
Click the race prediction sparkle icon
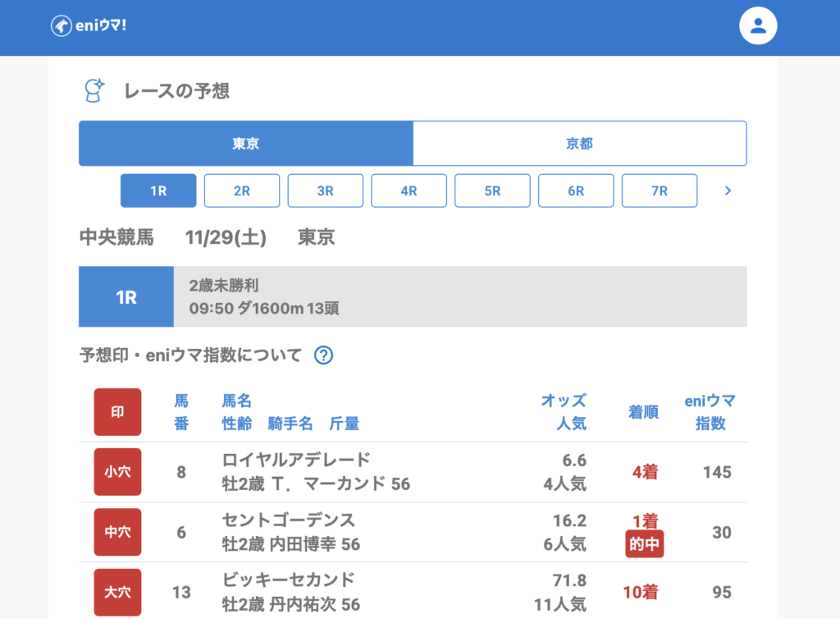pos(95,90)
